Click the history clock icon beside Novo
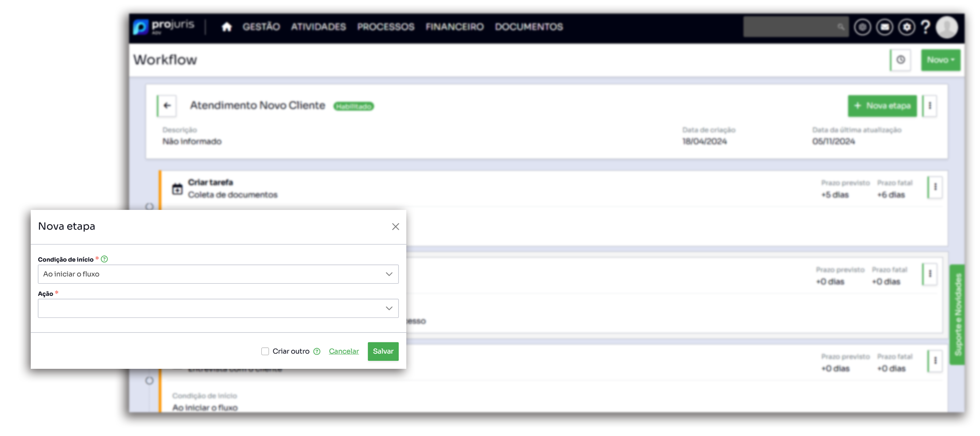The width and height of the screenshot is (980, 436). [x=900, y=60]
